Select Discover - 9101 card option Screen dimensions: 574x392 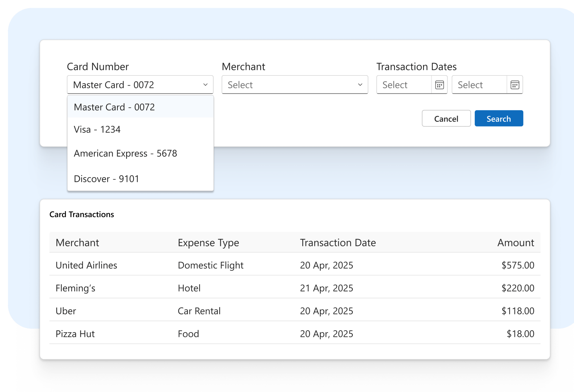(140, 179)
